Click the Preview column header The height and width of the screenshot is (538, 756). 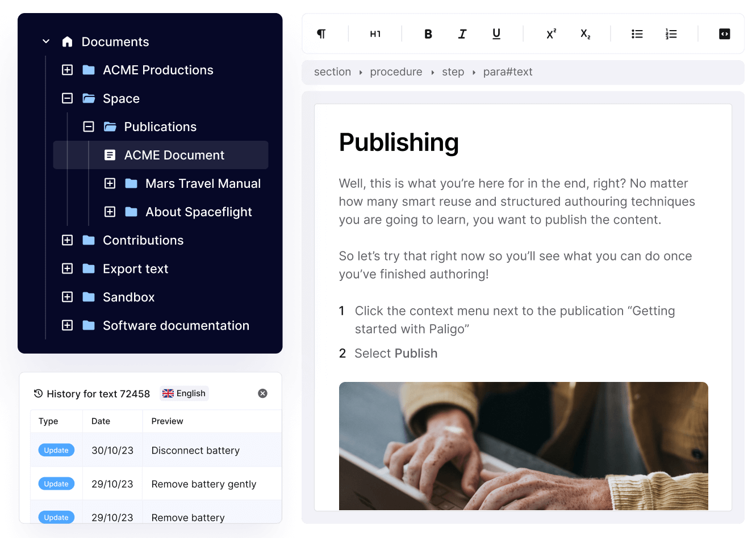(x=167, y=421)
